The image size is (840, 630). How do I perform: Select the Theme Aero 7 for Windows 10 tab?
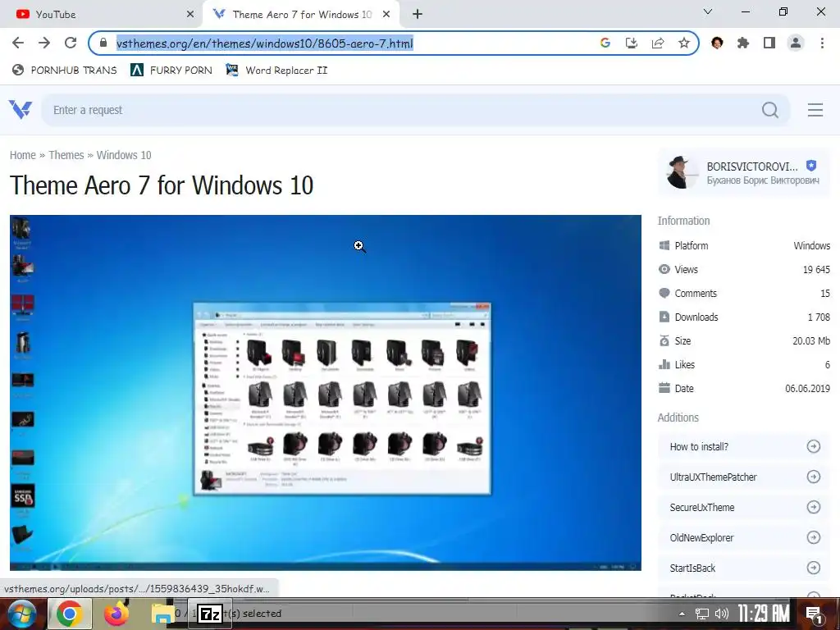302,15
